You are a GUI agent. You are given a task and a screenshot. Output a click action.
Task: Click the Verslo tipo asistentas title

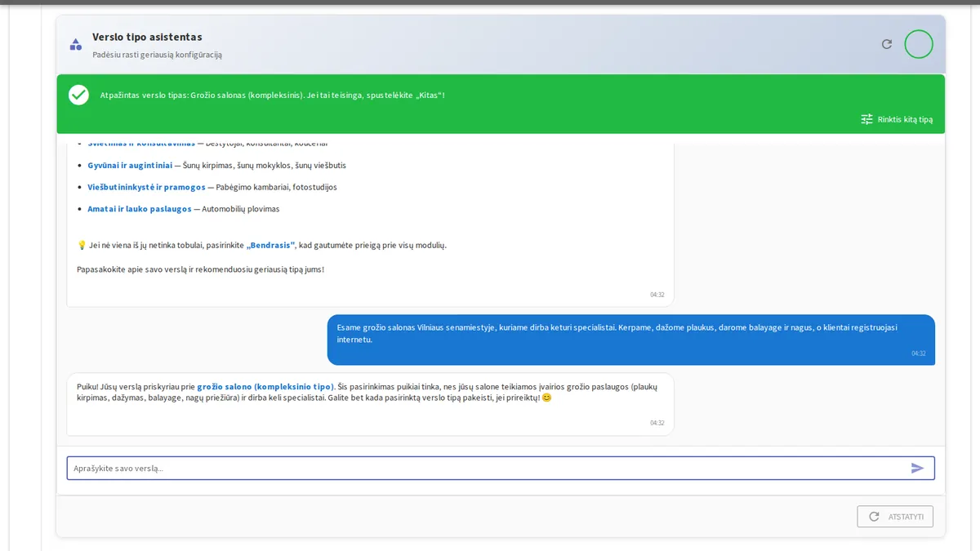[147, 37]
